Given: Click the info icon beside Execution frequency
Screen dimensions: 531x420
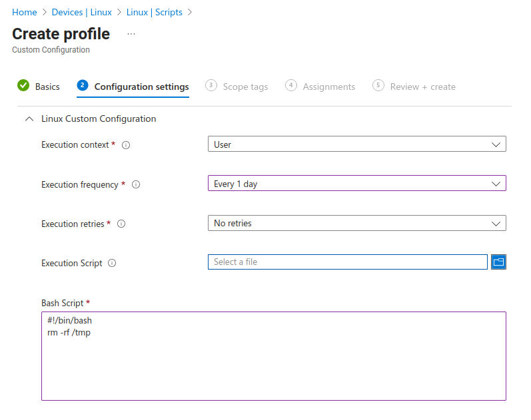Looking at the screenshot, I should [136, 185].
